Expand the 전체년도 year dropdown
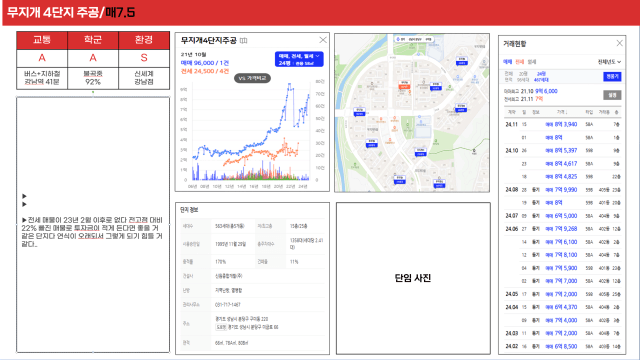Image resolution: width=640 pixels, height=360 pixels. [609, 62]
